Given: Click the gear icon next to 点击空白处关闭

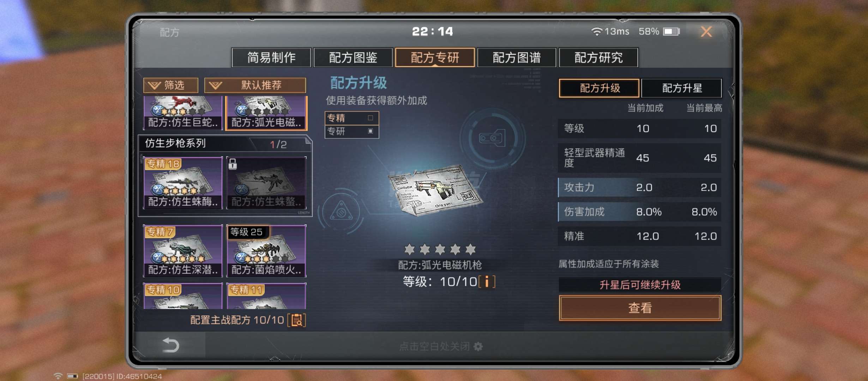Looking at the screenshot, I should (x=478, y=346).
